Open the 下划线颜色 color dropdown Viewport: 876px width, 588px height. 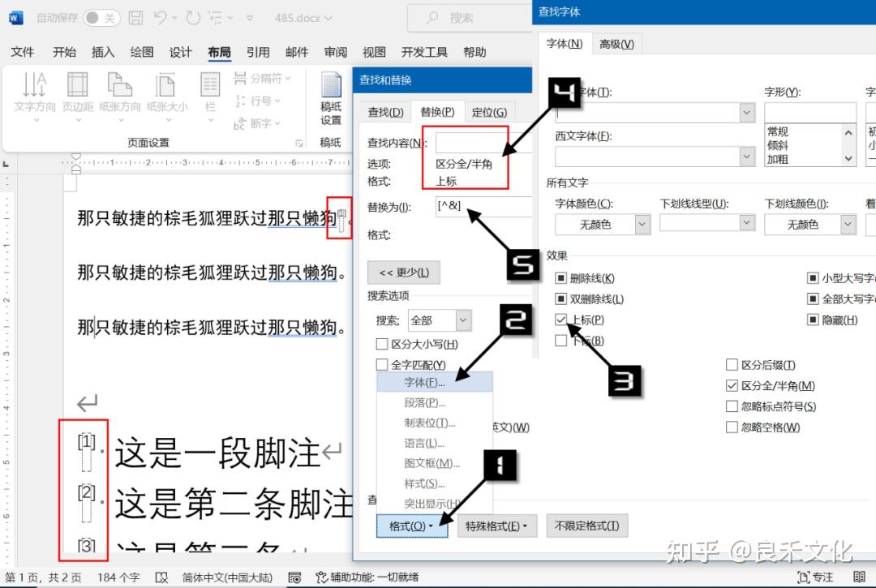coord(848,225)
